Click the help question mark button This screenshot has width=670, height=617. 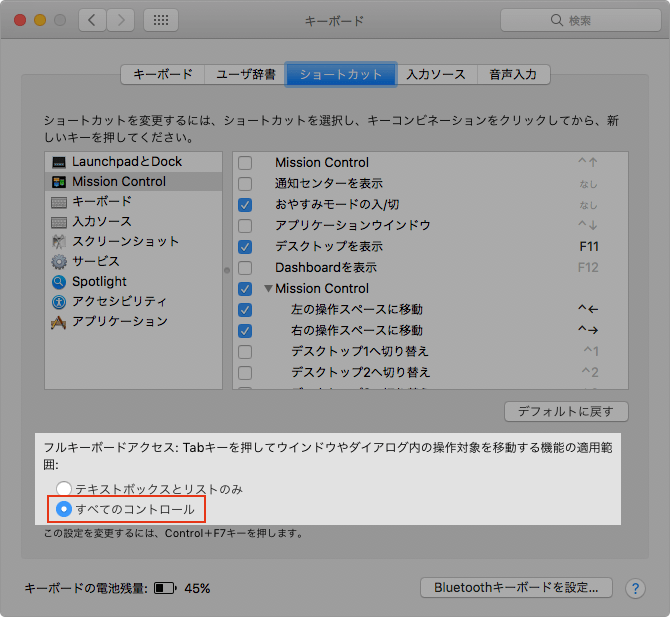(634, 588)
